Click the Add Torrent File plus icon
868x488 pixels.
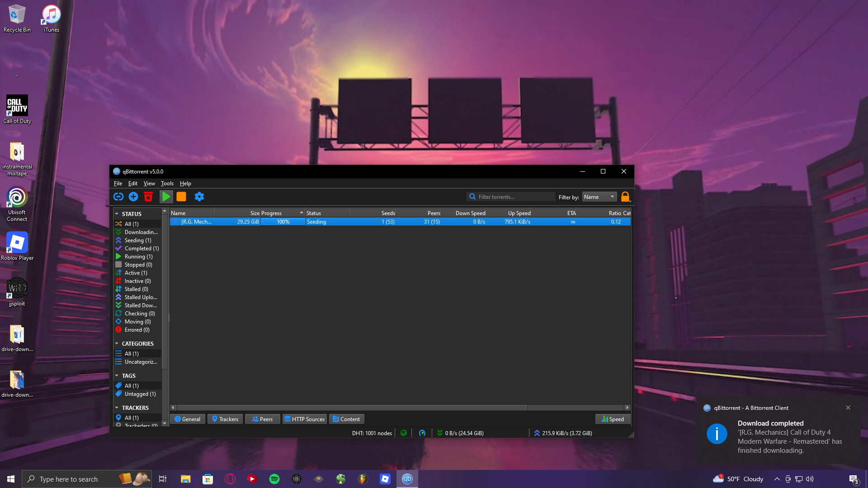coord(133,197)
